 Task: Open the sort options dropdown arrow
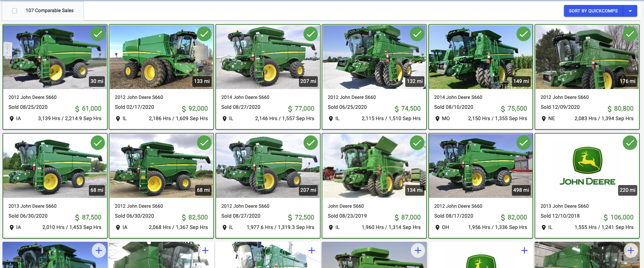(630, 11)
